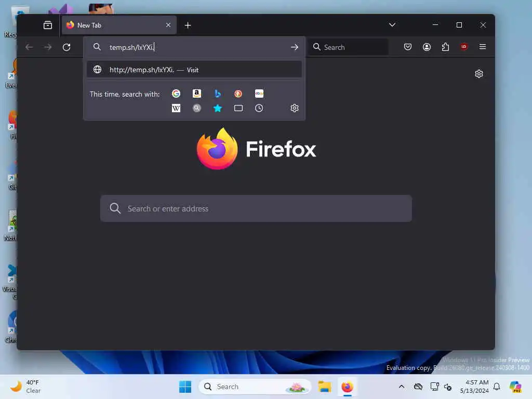Go to the typed address arrow
This screenshot has height=399, width=532.
tap(295, 47)
